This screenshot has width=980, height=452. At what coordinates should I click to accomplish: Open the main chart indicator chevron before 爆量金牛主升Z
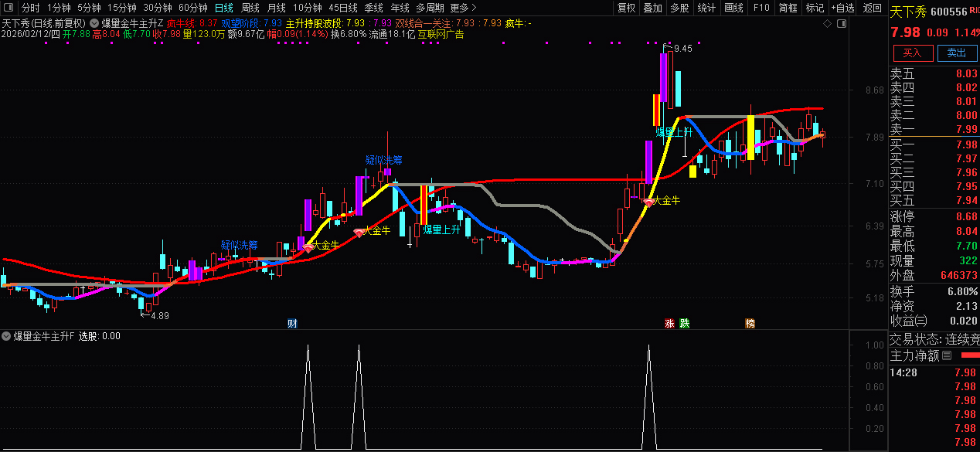point(95,23)
